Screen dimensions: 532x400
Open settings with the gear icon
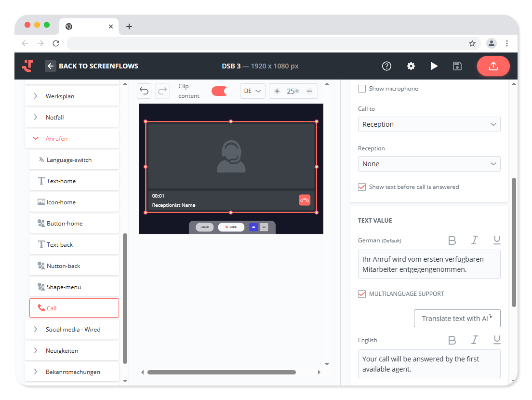(x=411, y=66)
